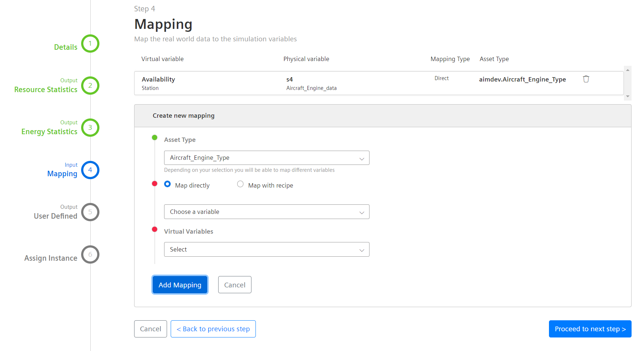This screenshot has height=351, width=644.
Task: Open the Virtual Variables Select dropdown
Action: [267, 249]
